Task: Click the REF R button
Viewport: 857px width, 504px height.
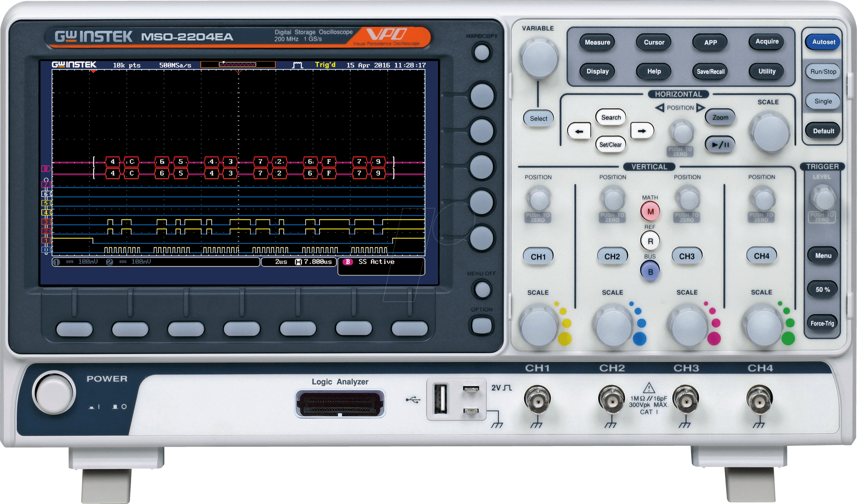Action: click(650, 241)
